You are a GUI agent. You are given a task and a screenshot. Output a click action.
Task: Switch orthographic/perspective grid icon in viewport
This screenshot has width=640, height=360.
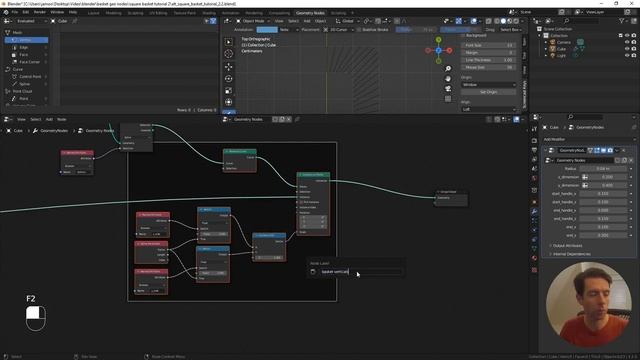tap(448, 98)
